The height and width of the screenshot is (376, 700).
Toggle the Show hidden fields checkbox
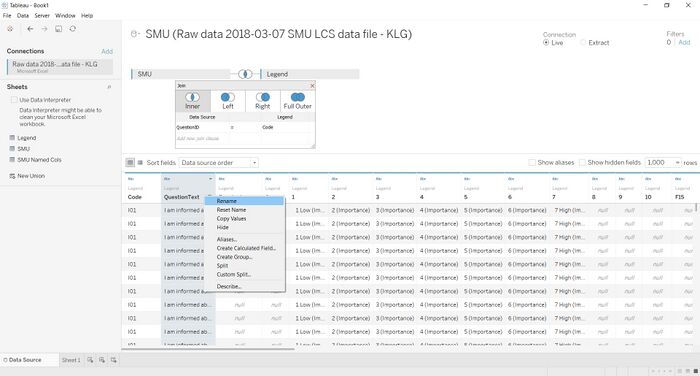(582, 163)
